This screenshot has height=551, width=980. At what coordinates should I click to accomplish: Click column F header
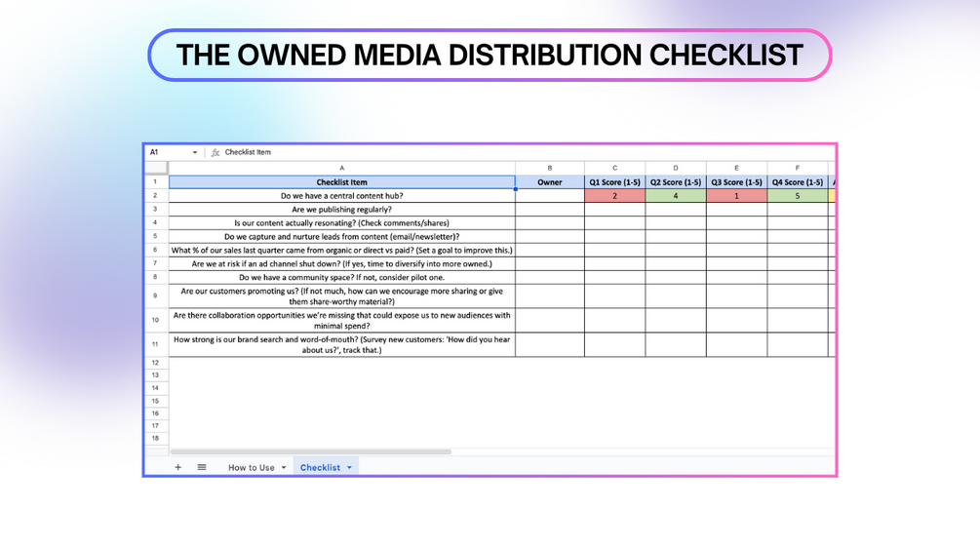tap(798, 168)
